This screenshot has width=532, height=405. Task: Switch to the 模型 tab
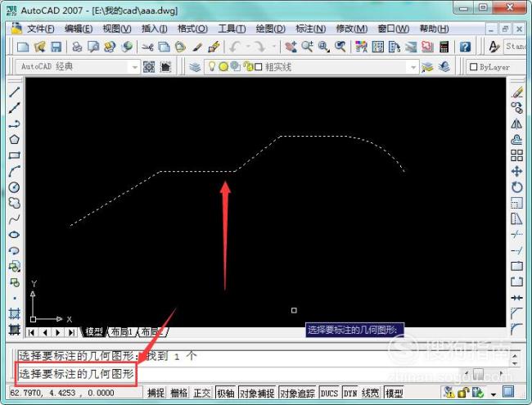tap(94, 332)
